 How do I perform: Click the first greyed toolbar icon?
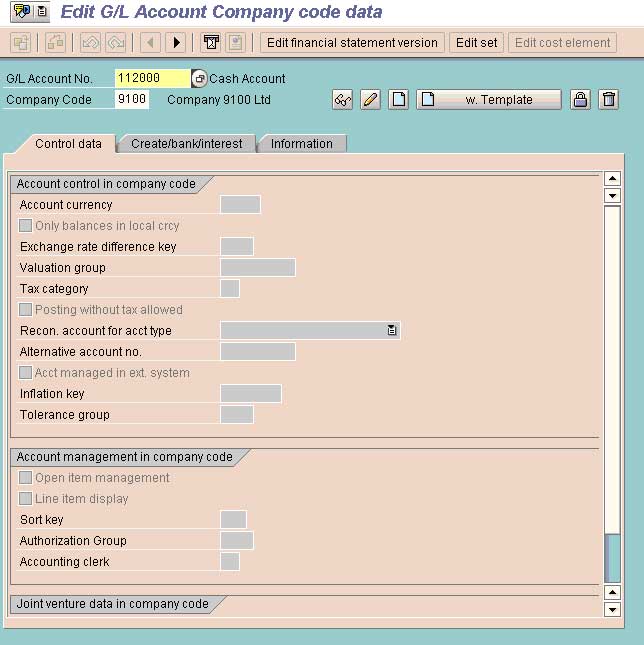pyautogui.click(x=21, y=42)
